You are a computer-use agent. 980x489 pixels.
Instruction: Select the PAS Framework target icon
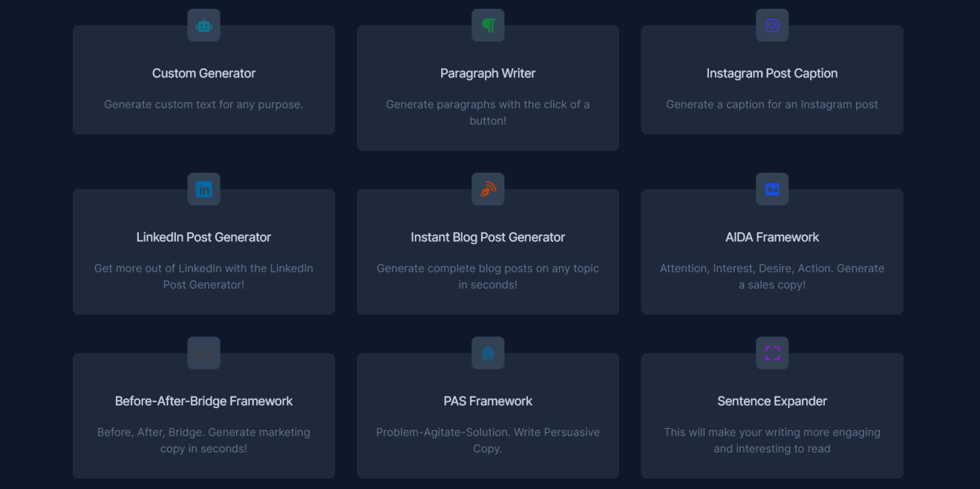click(488, 352)
